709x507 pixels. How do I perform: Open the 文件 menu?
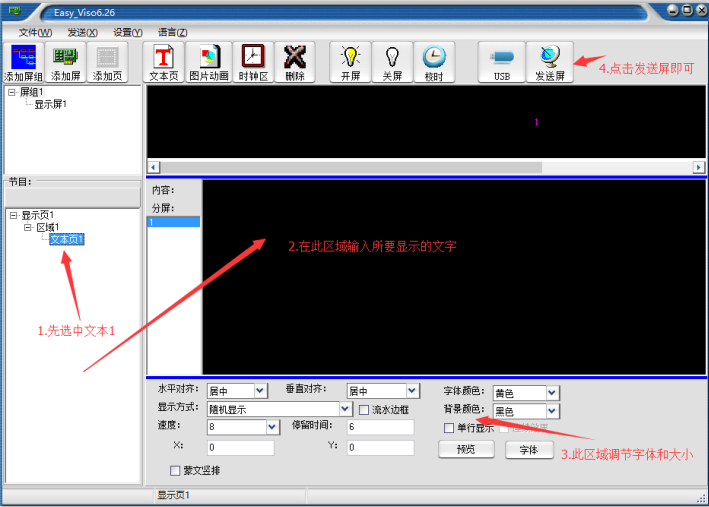click(x=35, y=32)
